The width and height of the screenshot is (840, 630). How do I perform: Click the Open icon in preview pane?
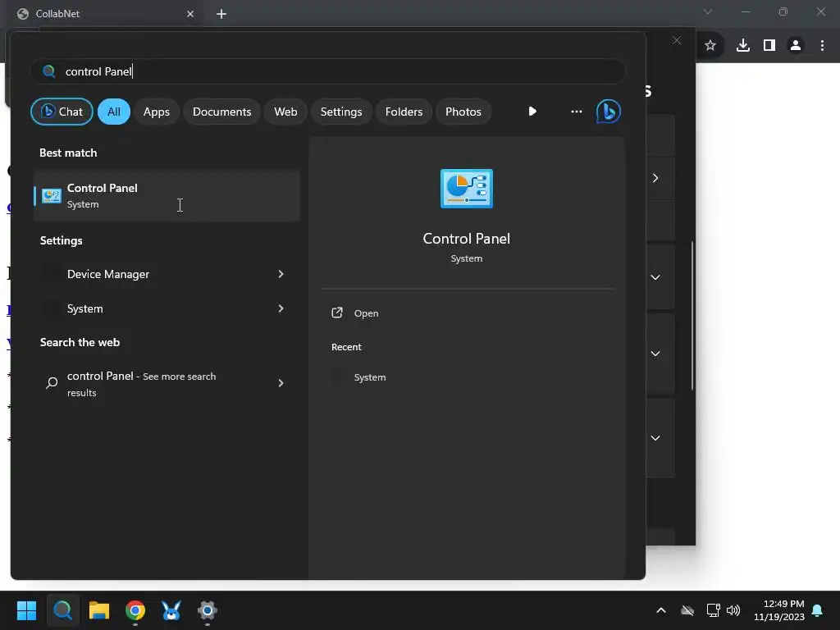click(x=337, y=313)
